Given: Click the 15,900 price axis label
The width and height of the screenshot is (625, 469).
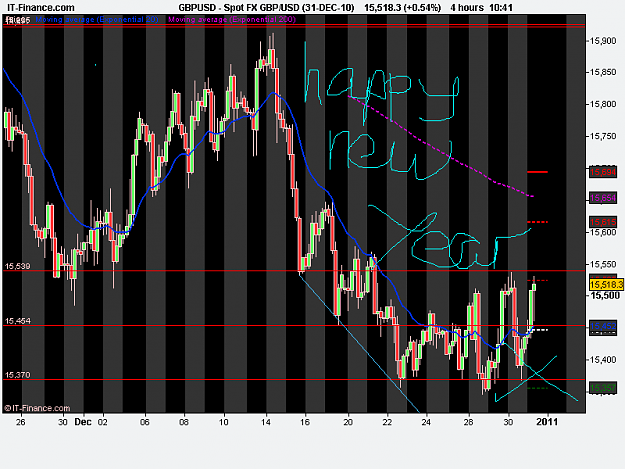Looking at the screenshot, I should click(x=602, y=41).
